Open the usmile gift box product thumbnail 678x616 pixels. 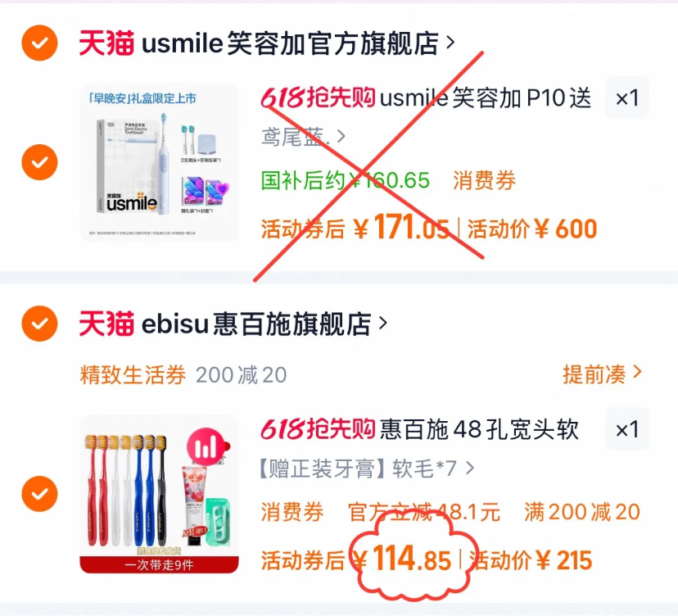(159, 162)
